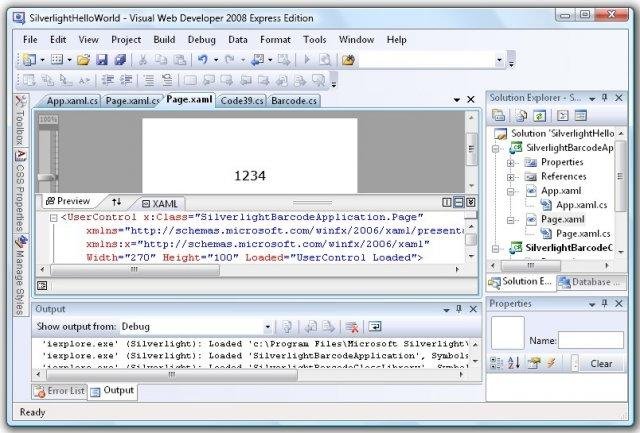Click the Redo toolbar icon
Viewport: 640px width, 433px height.
tap(230, 60)
